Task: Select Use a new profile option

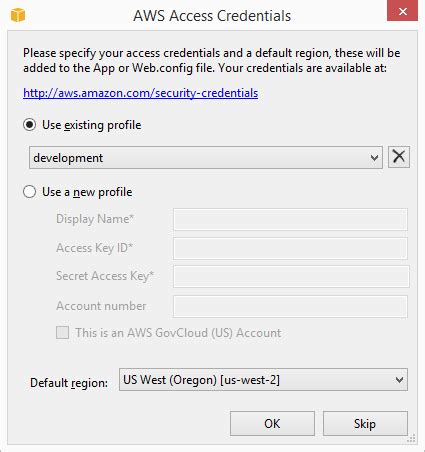Action: (x=30, y=192)
